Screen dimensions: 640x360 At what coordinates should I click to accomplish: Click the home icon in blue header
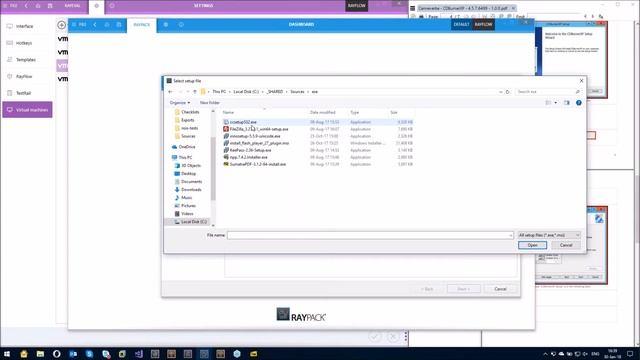click(x=107, y=25)
